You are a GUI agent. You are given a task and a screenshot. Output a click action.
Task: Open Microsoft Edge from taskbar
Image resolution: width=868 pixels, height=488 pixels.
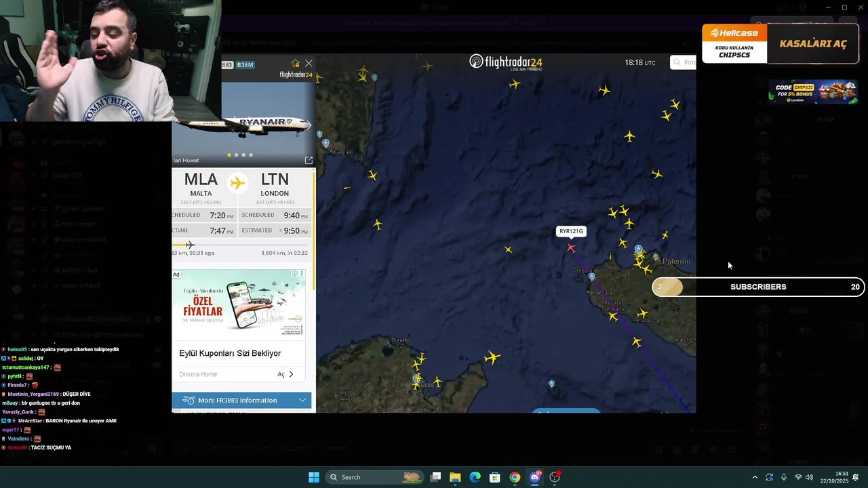(x=475, y=477)
